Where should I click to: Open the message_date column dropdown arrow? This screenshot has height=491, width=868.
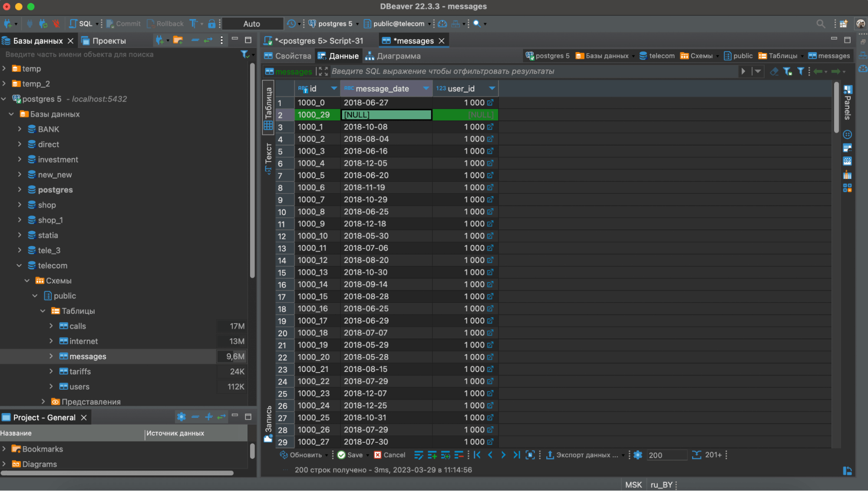[x=426, y=89]
